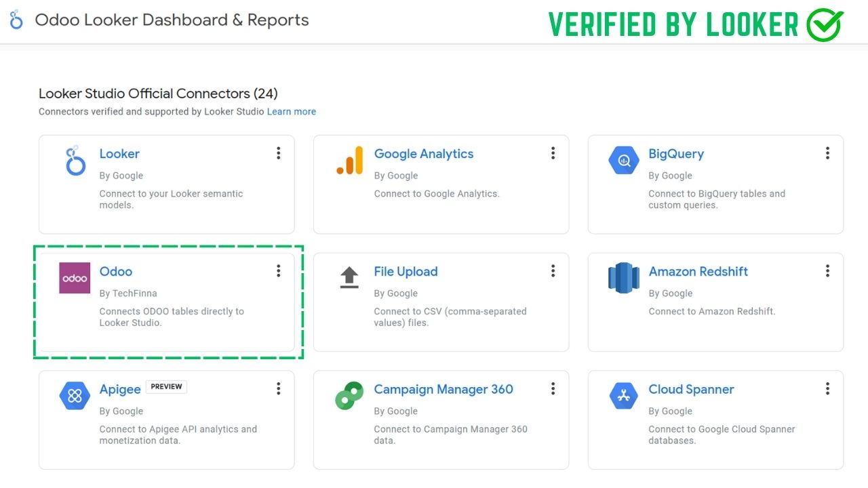Click the Campaign Manager 360 green icon
This screenshot has width=868, height=488.
coord(349,396)
